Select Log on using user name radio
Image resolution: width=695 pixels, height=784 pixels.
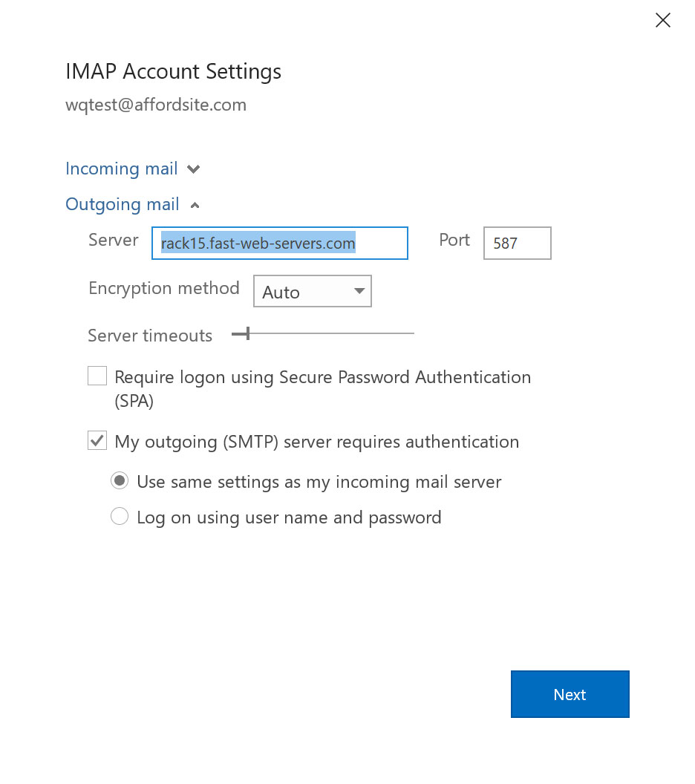[120, 516]
